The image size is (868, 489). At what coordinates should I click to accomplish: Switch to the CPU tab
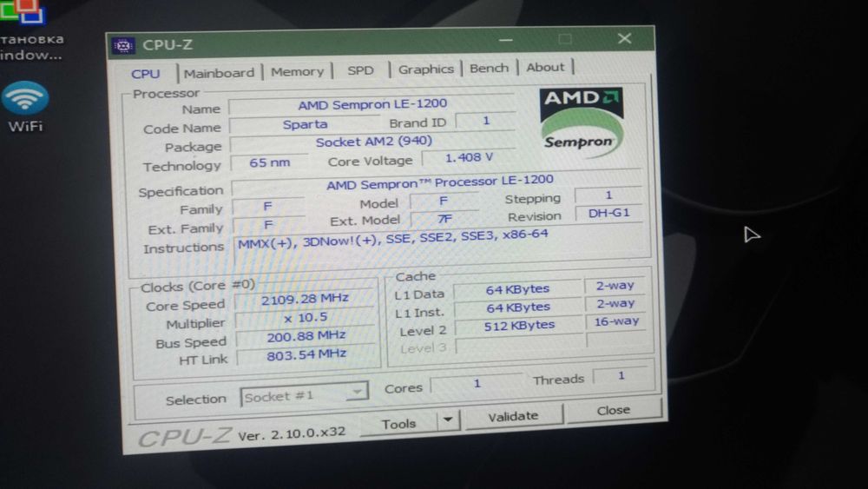pos(146,74)
